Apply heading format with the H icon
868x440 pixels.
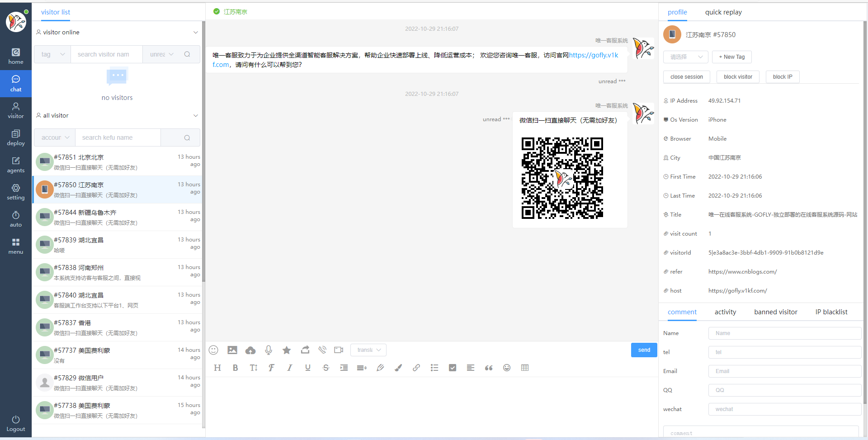point(217,368)
